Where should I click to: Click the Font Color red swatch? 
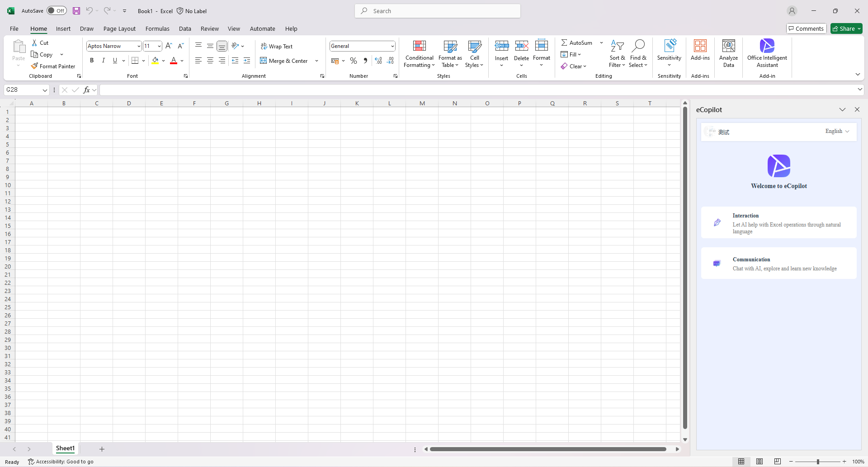coord(173,63)
